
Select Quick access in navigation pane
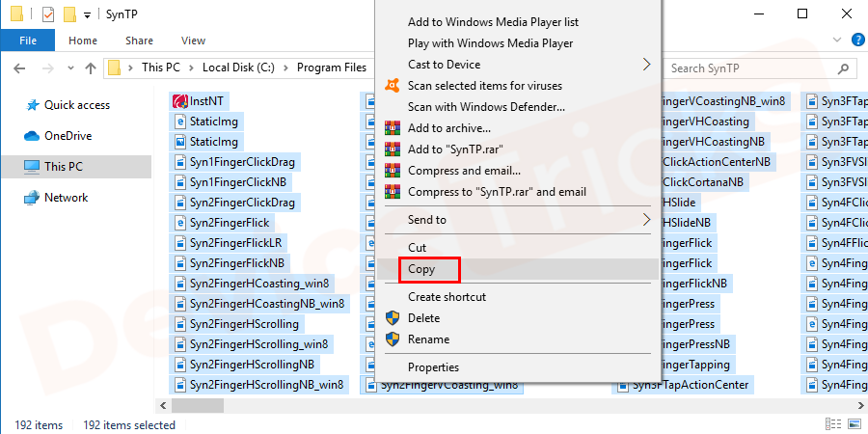pyautogui.click(x=77, y=105)
